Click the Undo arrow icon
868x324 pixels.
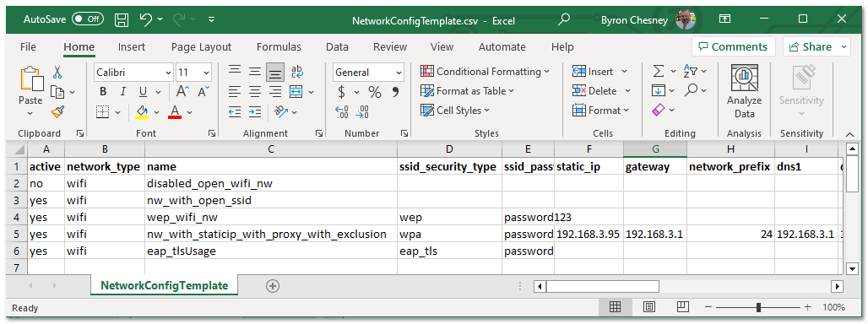click(x=145, y=20)
